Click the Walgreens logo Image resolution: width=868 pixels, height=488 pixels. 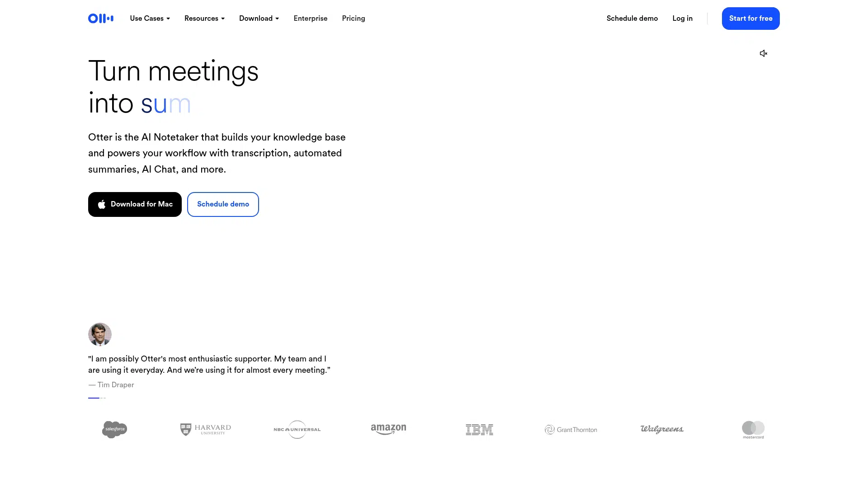click(662, 429)
